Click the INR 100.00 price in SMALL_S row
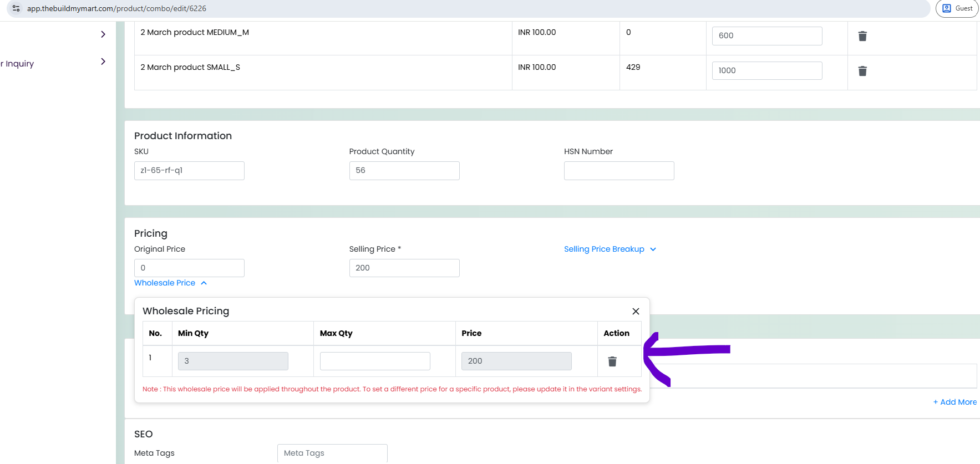Image resolution: width=980 pixels, height=464 pixels. (x=537, y=67)
